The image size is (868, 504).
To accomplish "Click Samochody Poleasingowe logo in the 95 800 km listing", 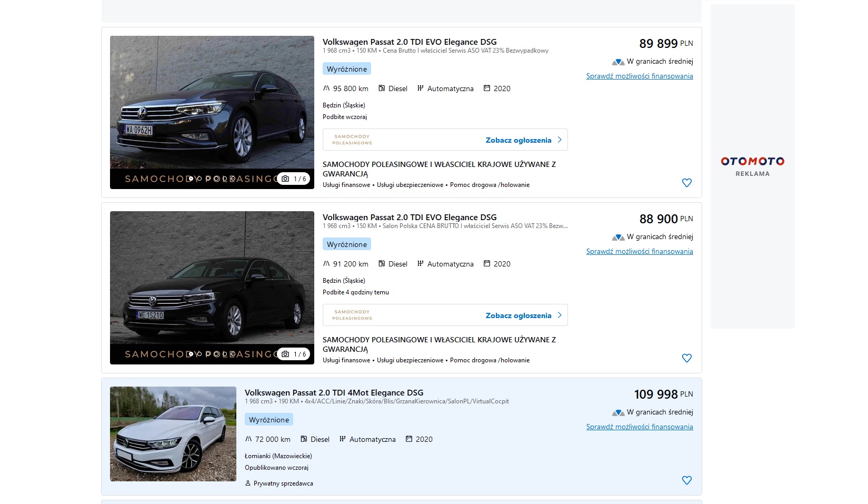I will click(x=352, y=140).
